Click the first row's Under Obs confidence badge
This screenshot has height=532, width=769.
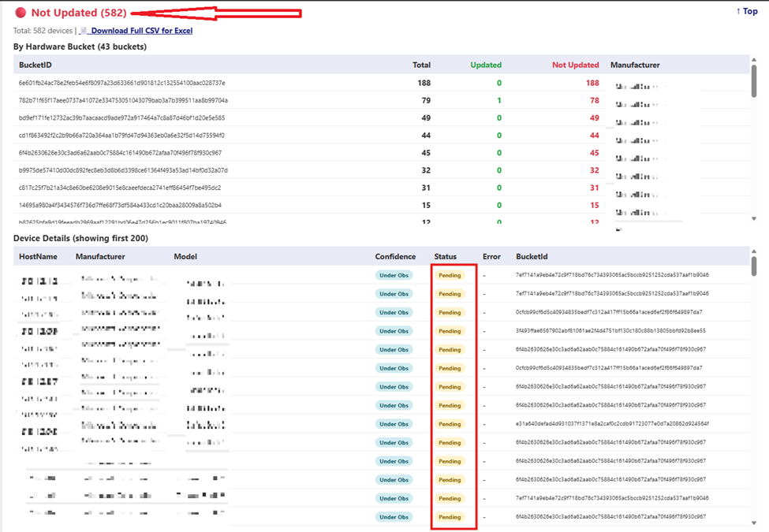point(394,275)
